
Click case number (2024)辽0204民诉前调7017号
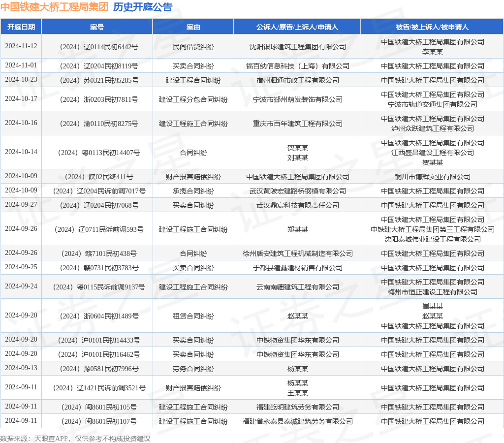pos(99,191)
